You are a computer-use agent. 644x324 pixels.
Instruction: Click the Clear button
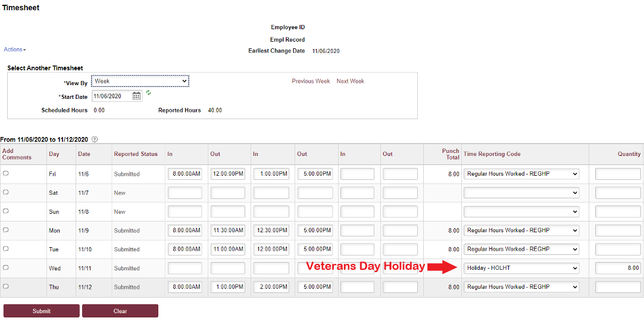[120, 311]
